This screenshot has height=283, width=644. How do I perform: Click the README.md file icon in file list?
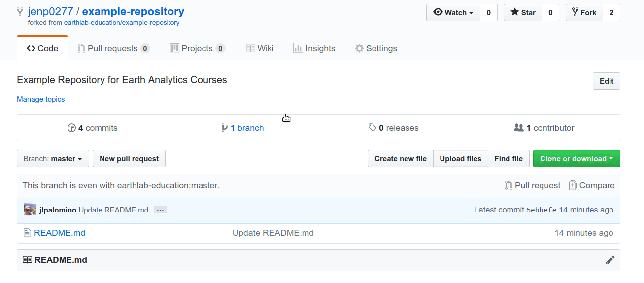point(27,233)
